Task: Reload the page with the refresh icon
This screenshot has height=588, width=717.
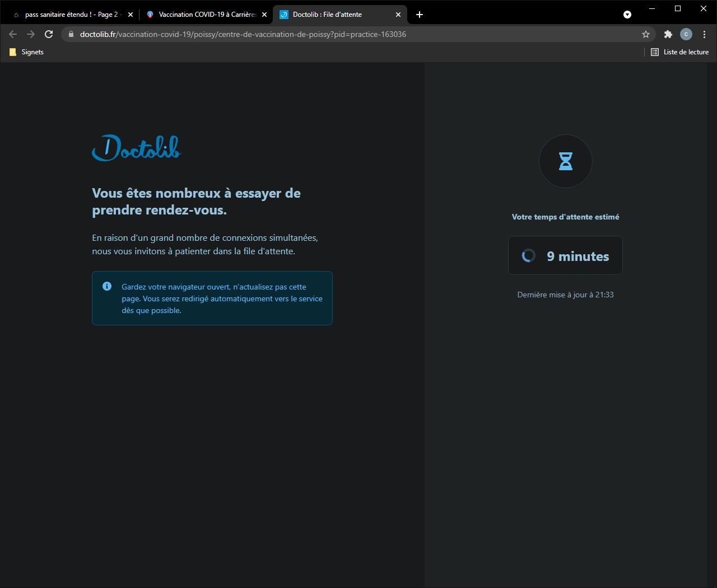Action: (49, 34)
